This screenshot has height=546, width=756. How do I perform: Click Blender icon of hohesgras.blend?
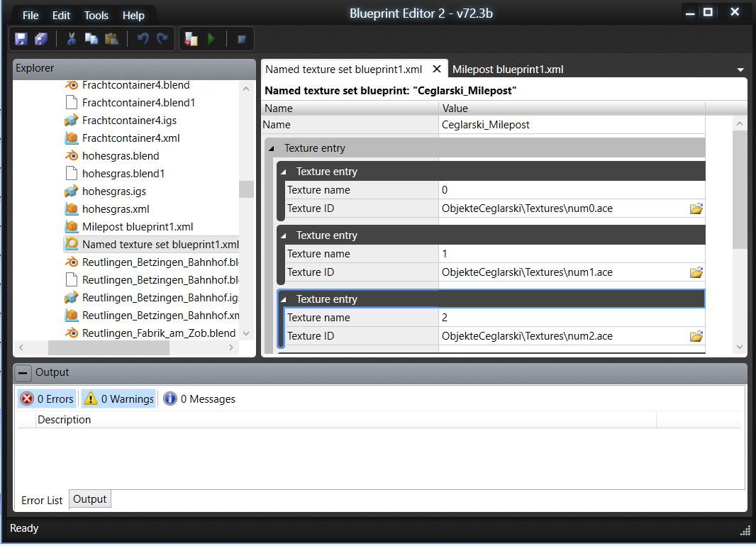(x=72, y=156)
